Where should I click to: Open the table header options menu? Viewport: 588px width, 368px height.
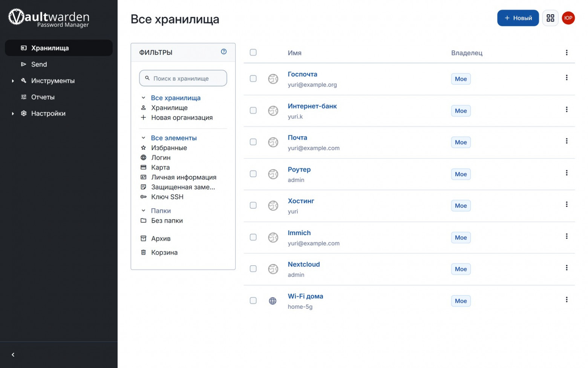[x=566, y=52]
